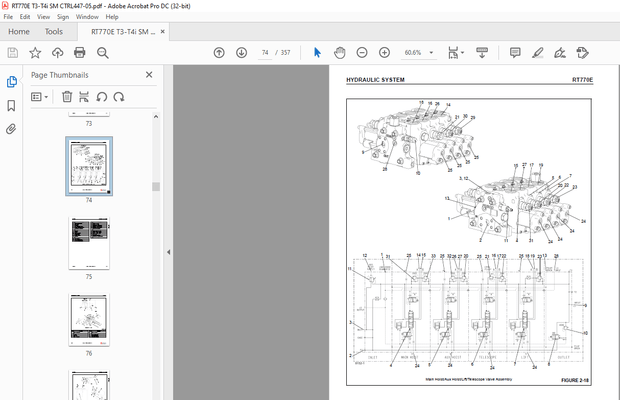The image size is (620, 400).
Task: Open the Window menu
Action: [x=87, y=17]
